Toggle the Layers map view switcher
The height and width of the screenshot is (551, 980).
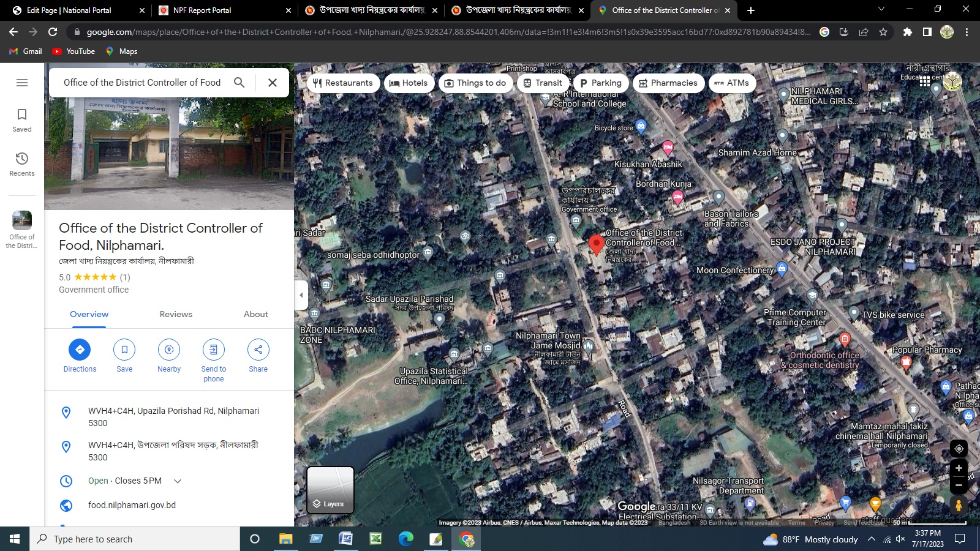pyautogui.click(x=330, y=490)
